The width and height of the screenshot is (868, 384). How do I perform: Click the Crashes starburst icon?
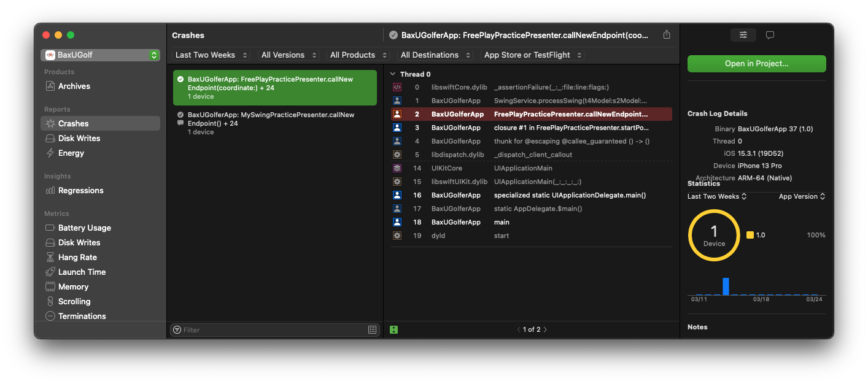pos(50,123)
